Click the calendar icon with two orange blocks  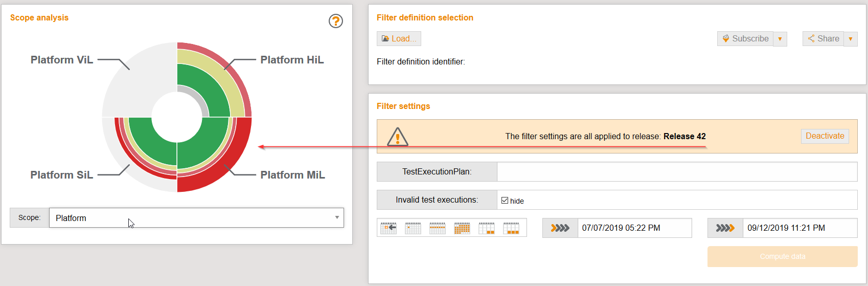pyautogui.click(x=487, y=228)
